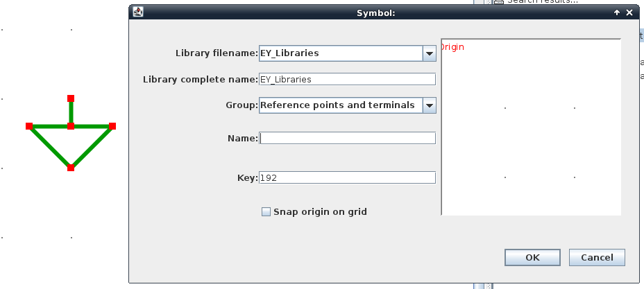Click the EY_Libraries filename text box
The width and height of the screenshot is (644, 289).
click(x=339, y=53)
